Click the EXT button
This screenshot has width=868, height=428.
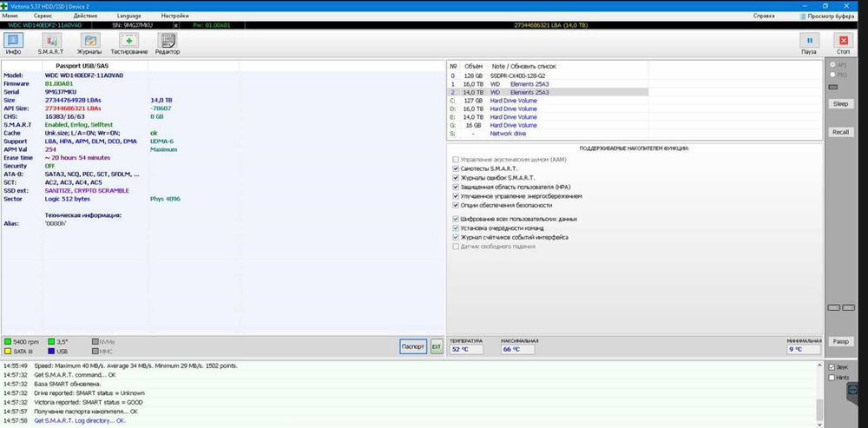click(x=437, y=346)
